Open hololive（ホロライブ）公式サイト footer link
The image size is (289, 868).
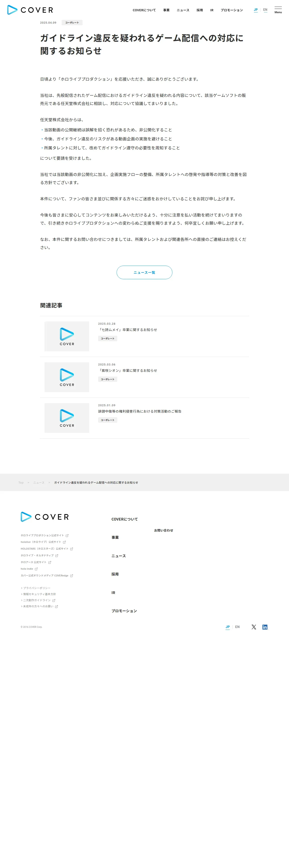click(43, 542)
